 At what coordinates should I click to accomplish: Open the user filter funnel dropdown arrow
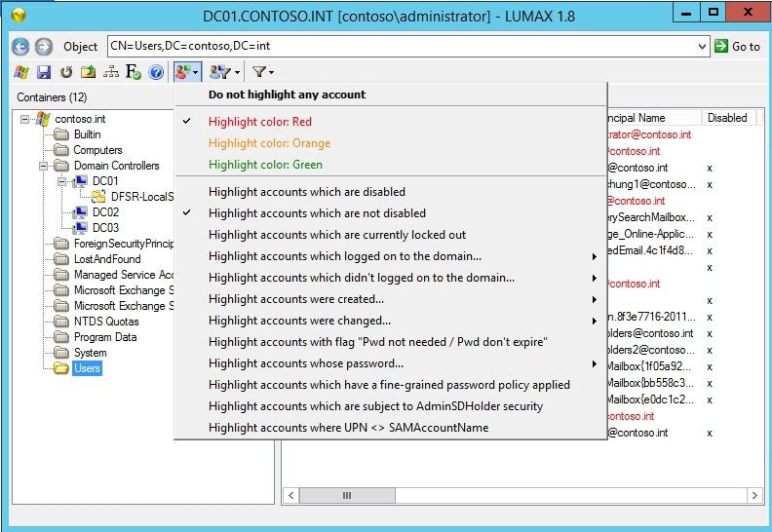pos(237,73)
